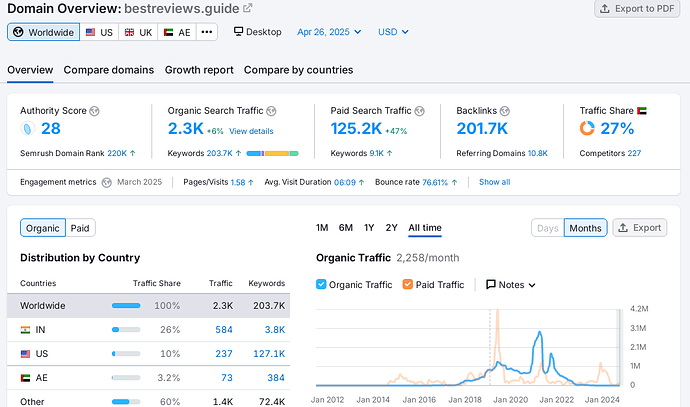
Task: Select Months chart granularity
Action: click(x=585, y=228)
